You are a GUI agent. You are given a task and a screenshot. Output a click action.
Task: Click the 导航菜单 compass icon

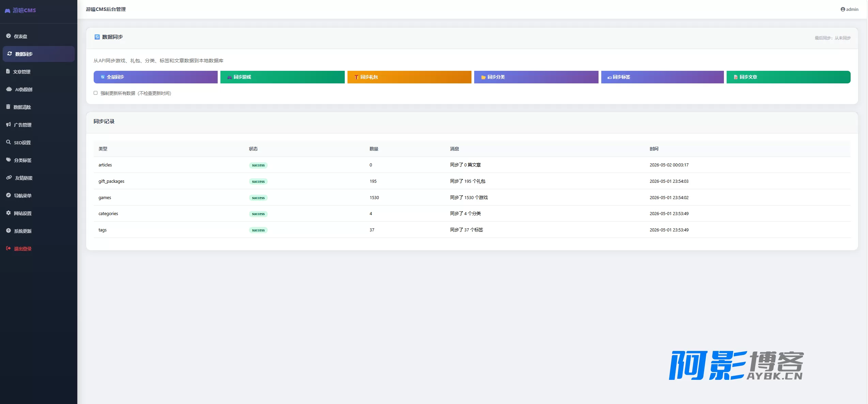point(9,195)
